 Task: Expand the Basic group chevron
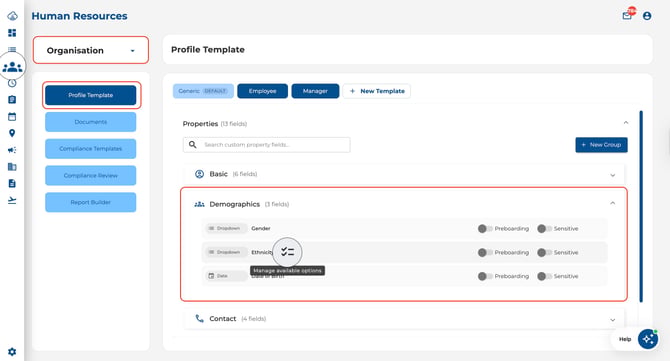point(612,175)
